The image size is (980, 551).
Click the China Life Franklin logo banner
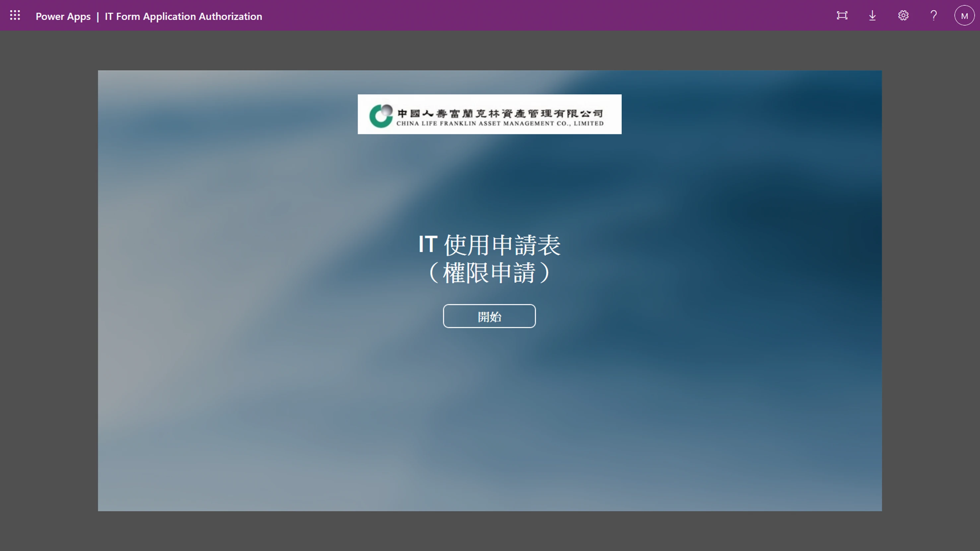click(x=490, y=114)
